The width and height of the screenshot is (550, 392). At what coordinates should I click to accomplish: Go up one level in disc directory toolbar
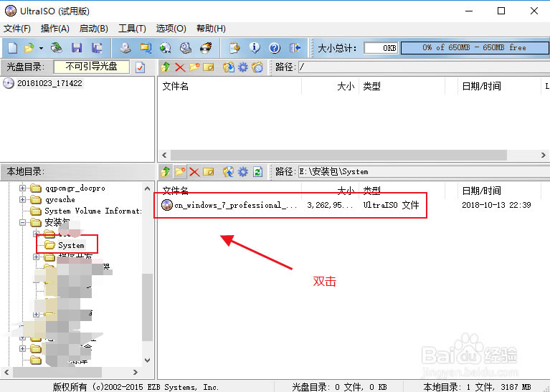click(165, 67)
